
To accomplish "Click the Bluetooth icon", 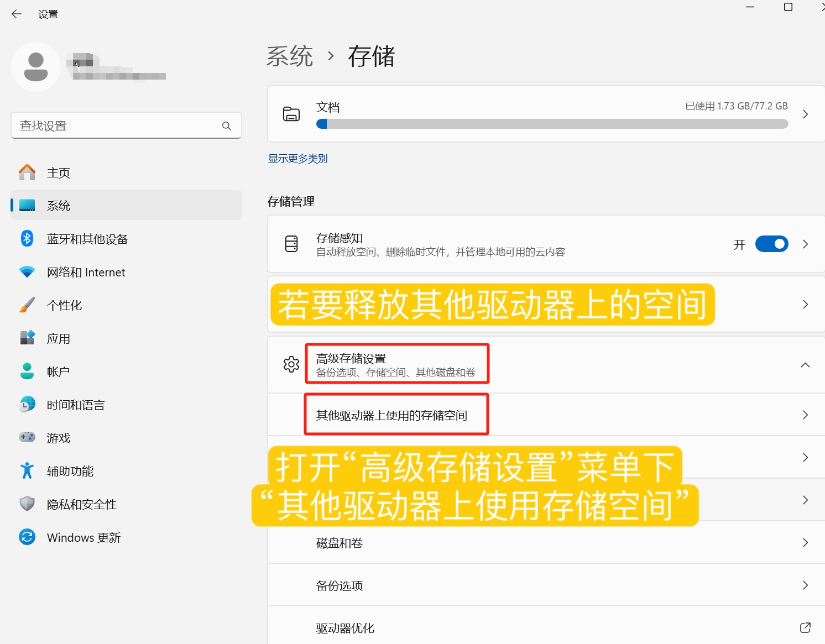I will click(x=27, y=239).
